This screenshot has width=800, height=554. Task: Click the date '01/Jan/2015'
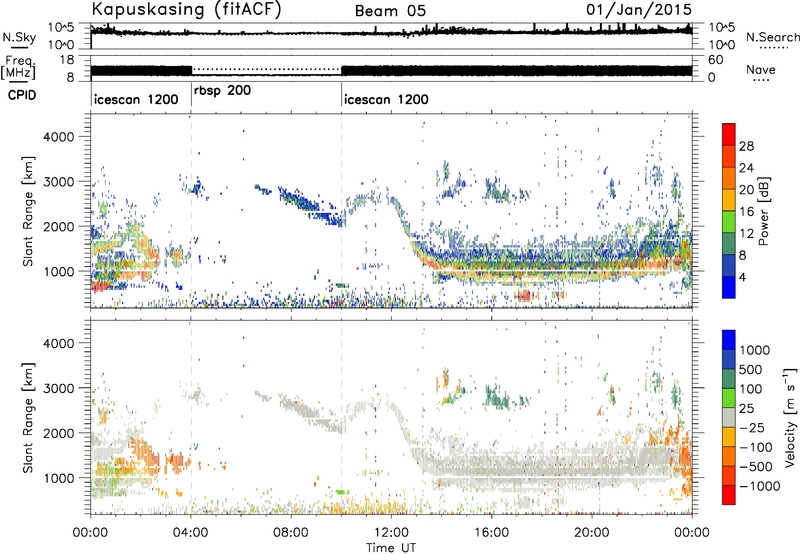click(639, 10)
